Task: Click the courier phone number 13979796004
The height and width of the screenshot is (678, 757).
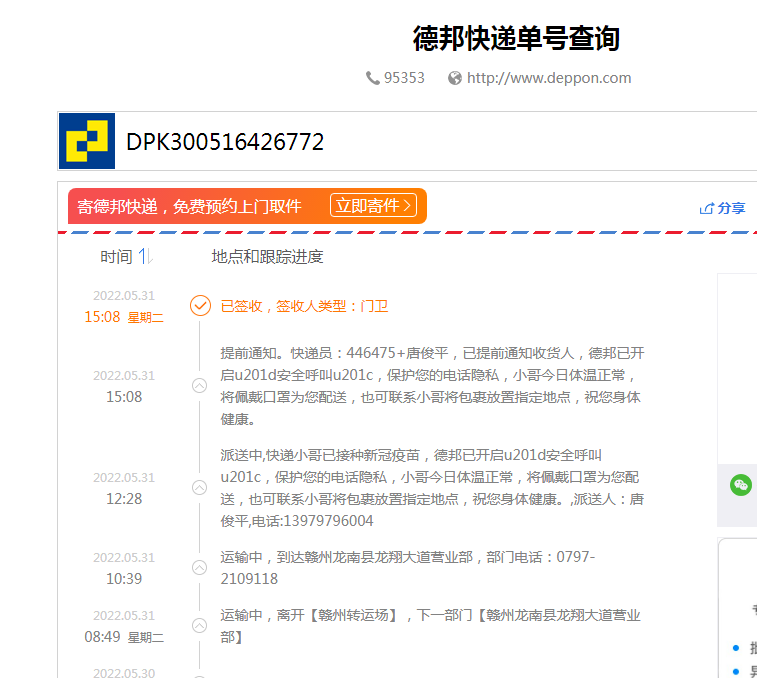Action: click(x=328, y=521)
